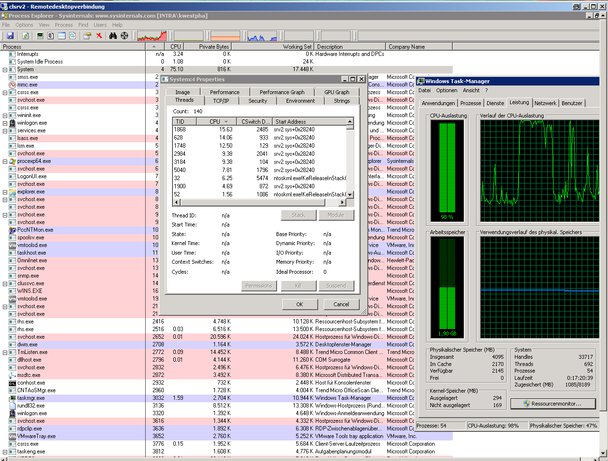608x461 pixels.
Task: Switch to the Strings tab
Action: (x=342, y=101)
